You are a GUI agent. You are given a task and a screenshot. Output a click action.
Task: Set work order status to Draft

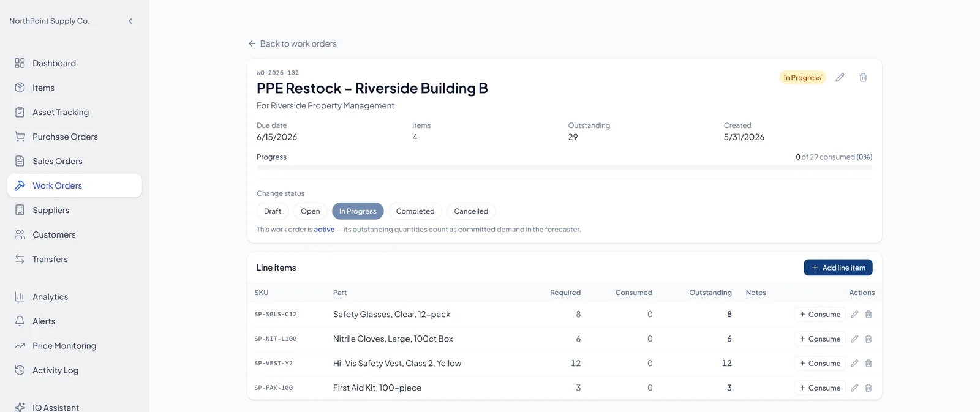click(273, 211)
